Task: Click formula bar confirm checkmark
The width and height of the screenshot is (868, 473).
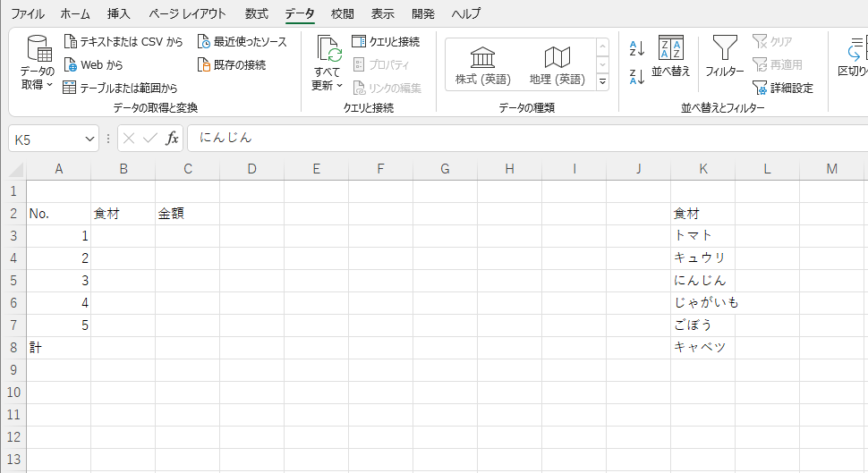Action: [150, 139]
